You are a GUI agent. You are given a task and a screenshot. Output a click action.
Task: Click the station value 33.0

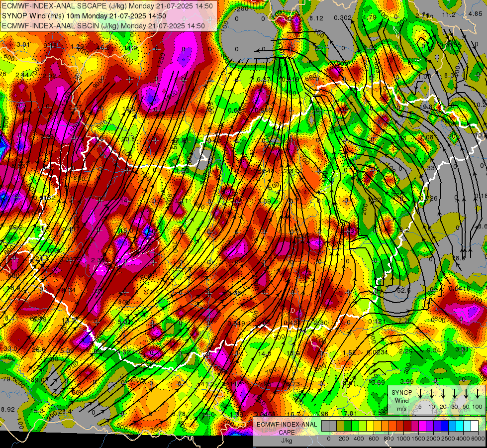(x=10, y=348)
